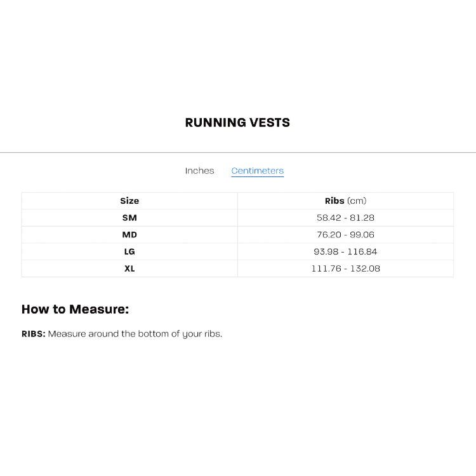Click the rib measuring instruction text

pos(135,334)
